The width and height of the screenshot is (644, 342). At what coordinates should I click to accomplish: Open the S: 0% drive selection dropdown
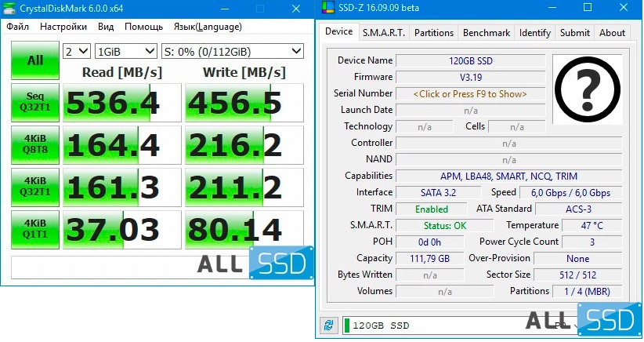(x=232, y=52)
